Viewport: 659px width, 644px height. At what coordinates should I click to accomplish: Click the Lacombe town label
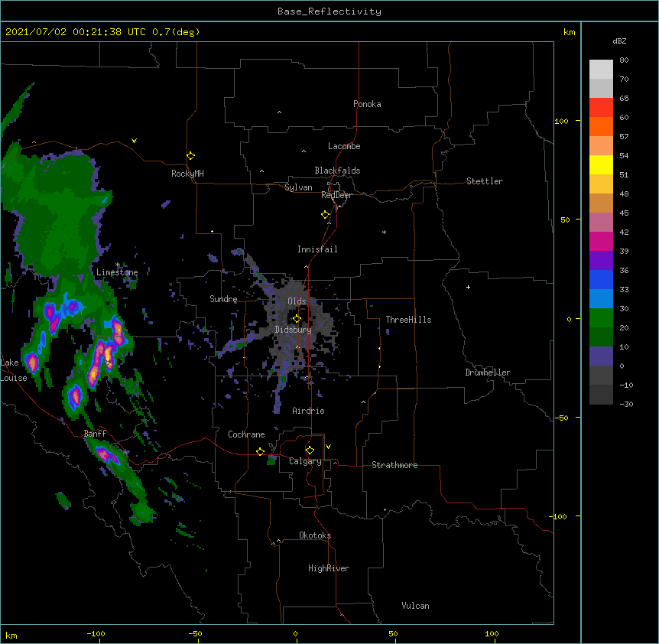[344, 146]
